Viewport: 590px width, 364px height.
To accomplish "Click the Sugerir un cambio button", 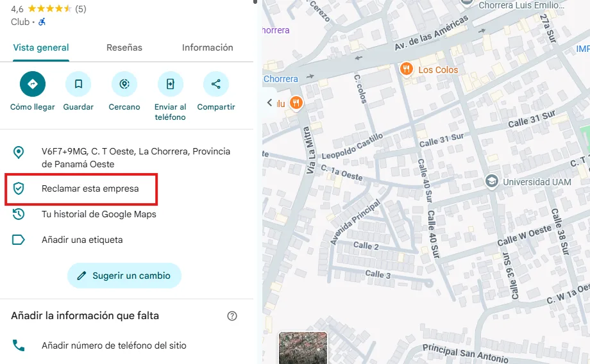I will pos(124,276).
